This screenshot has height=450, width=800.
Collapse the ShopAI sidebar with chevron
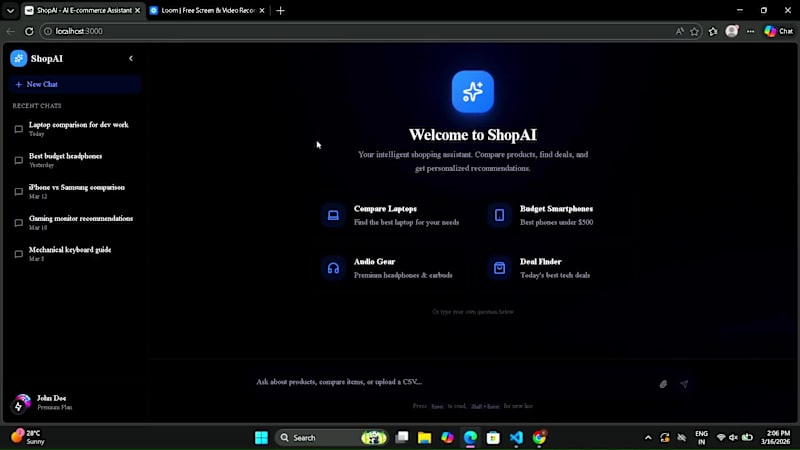[x=131, y=59]
